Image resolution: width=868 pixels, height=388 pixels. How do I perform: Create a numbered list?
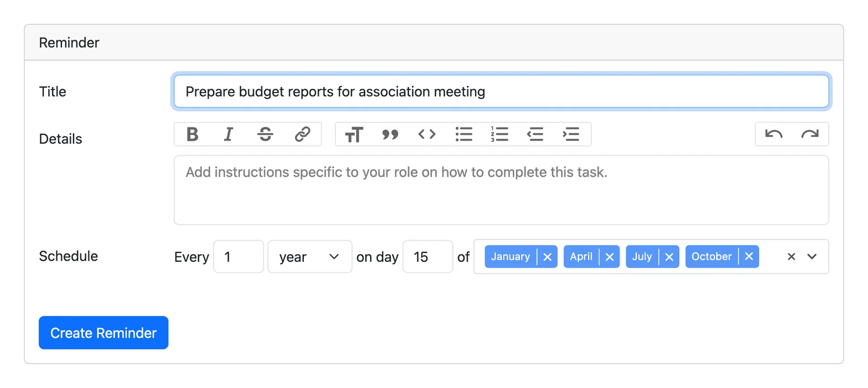click(x=500, y=134)
